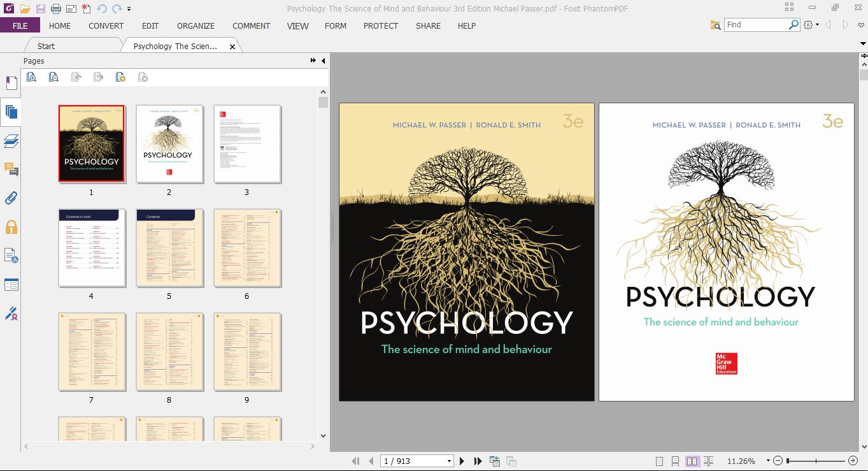The width and height of the screenshot is (868, 471).
Task: Switch to continuous facing view mode
Action: [709, 461]
